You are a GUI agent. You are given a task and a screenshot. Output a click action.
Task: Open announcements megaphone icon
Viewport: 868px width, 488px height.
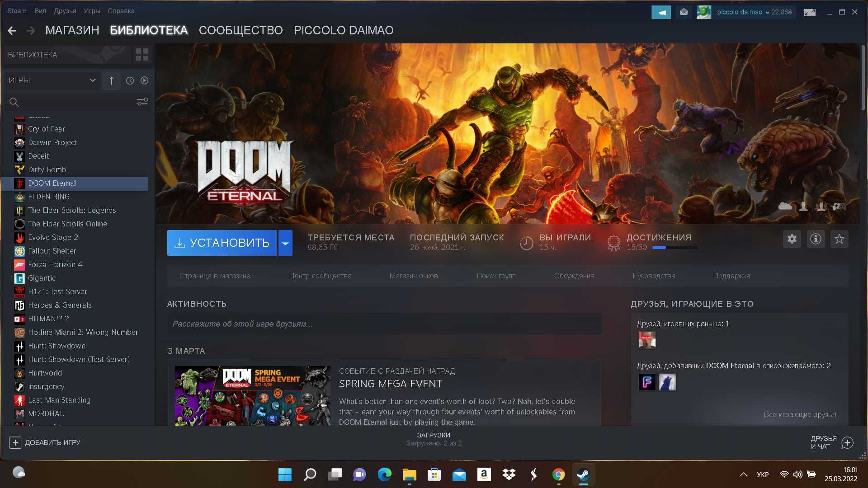pos(661,12)
